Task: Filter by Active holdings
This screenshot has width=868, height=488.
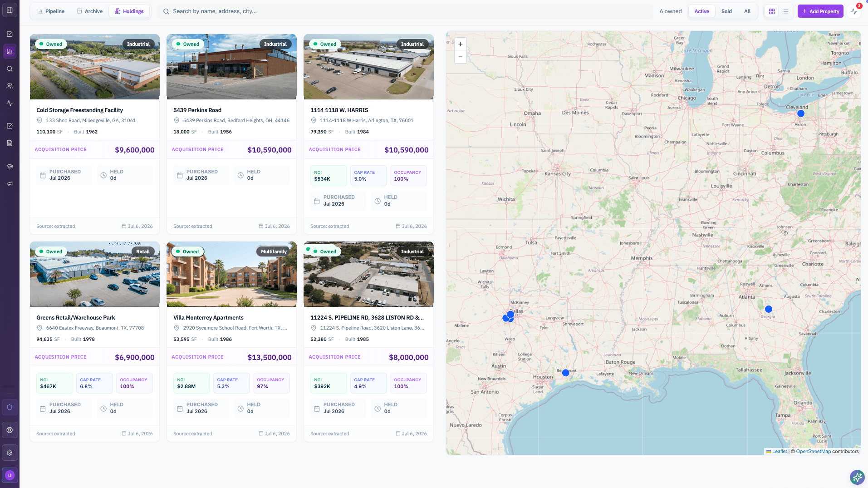Action: pyautogui.click(x=701, y=11)
